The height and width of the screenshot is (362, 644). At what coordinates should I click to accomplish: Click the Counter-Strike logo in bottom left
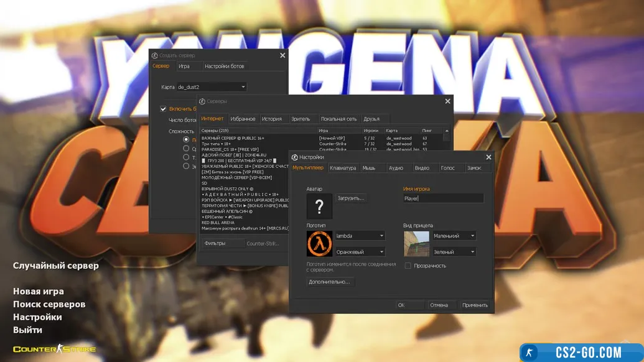(55, 349)
